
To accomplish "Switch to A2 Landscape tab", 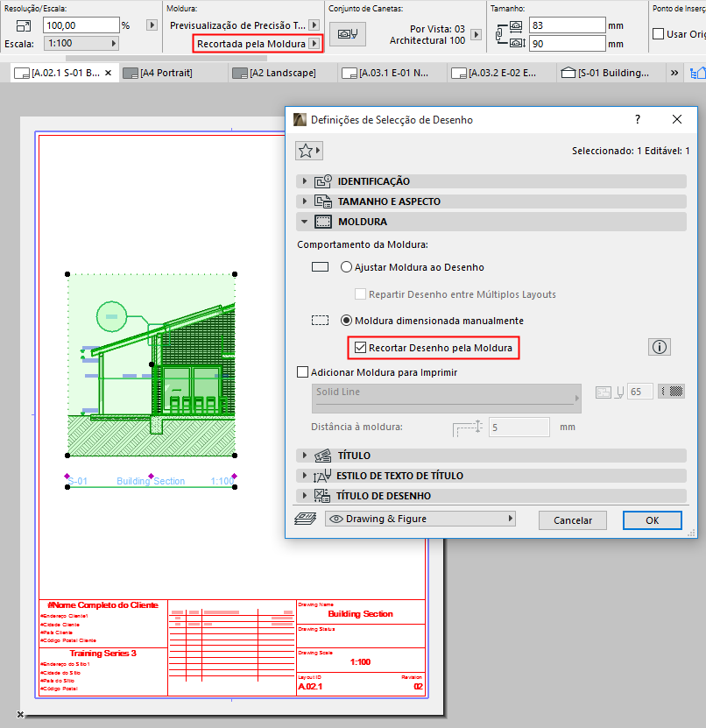I will 282,73.
